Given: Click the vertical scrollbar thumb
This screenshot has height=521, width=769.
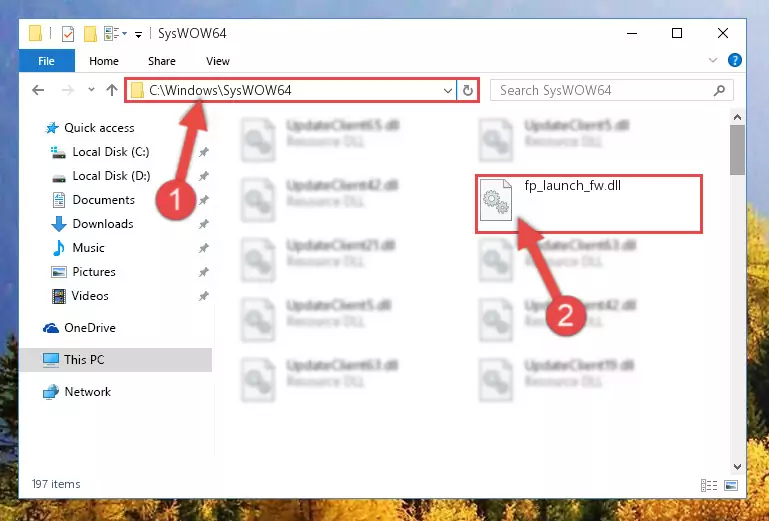Looking at the screenshot, I should (737, 150).
